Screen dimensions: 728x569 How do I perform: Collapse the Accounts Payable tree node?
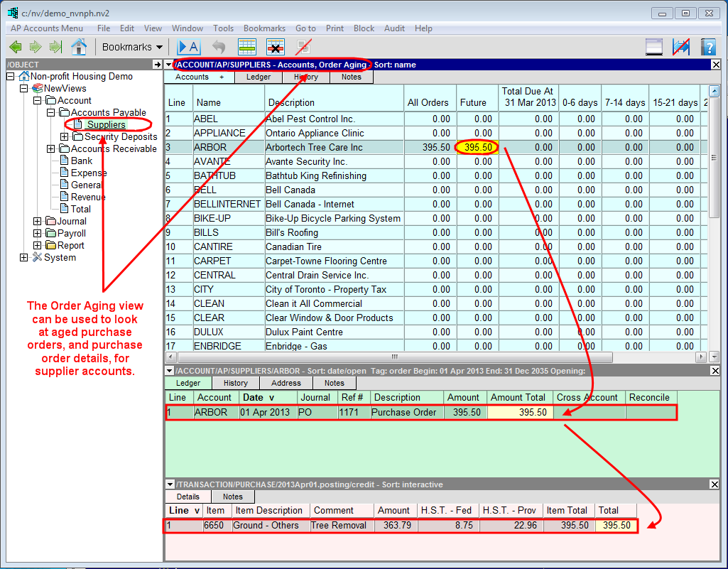pos(51,113)
